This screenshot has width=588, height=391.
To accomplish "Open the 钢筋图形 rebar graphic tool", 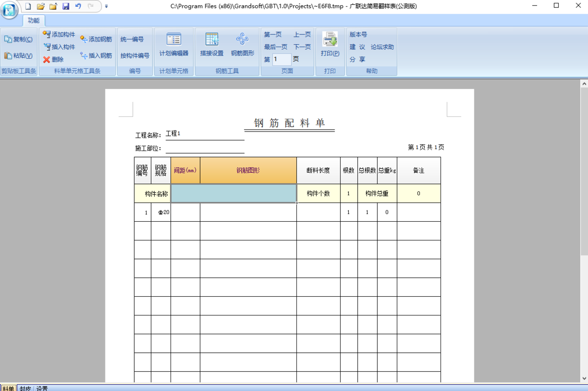I will (243, 44).
